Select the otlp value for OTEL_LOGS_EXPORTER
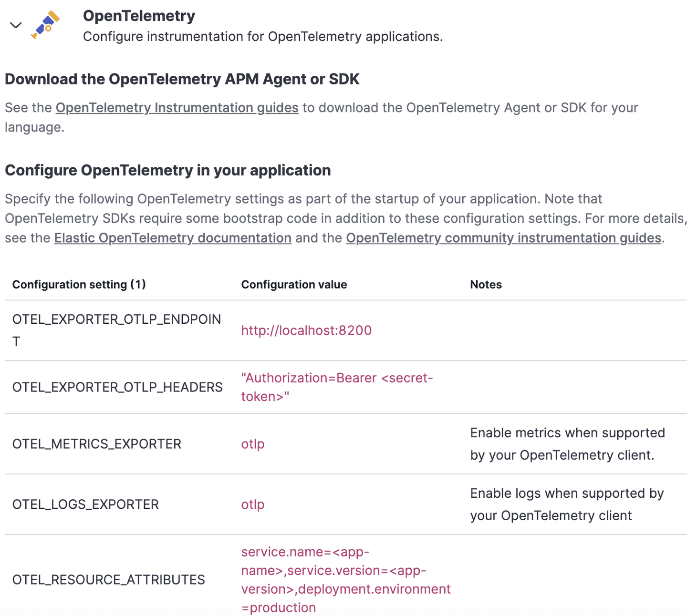The image size is (687, 616). point(252,504)
